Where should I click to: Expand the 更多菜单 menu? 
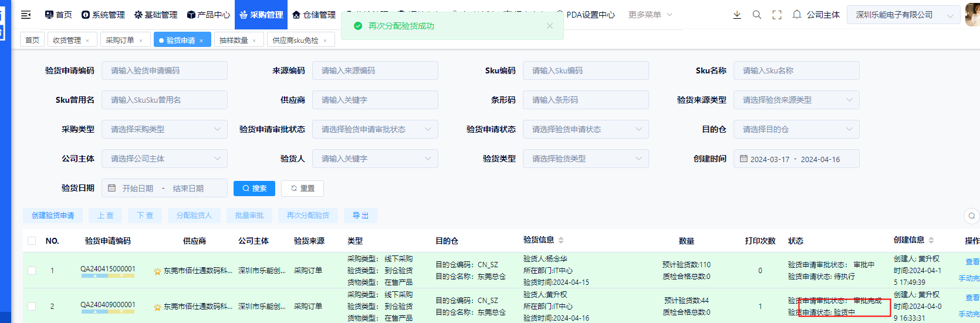point(650,15)
